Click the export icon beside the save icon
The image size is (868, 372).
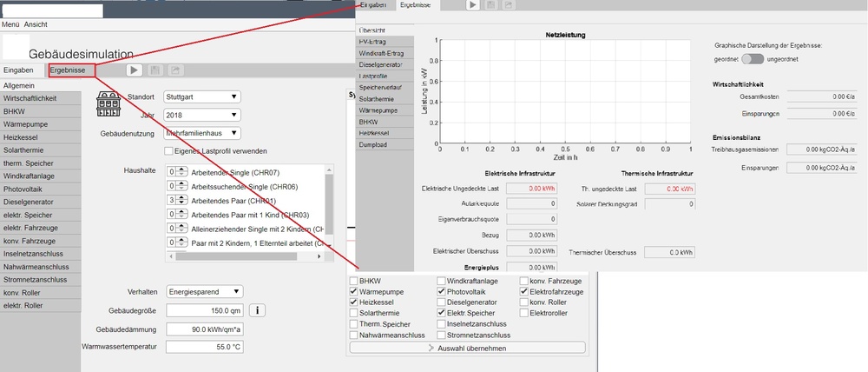[175, 70]
